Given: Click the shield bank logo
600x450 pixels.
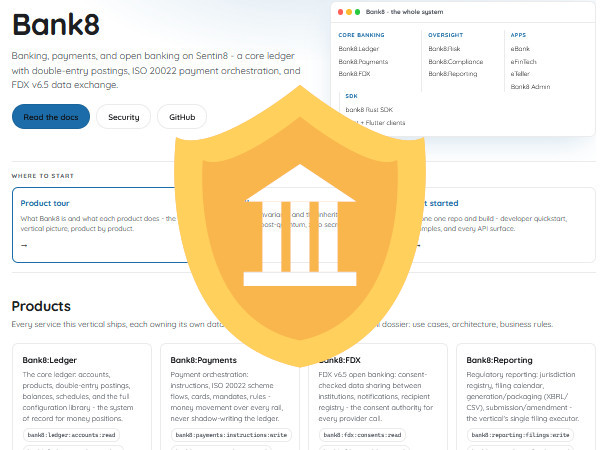Looking at the screenshot, I should pos(300,226).
